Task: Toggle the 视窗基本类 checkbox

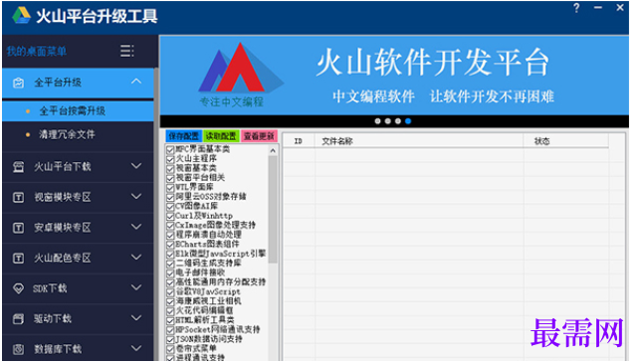Action: coord(170,168)
